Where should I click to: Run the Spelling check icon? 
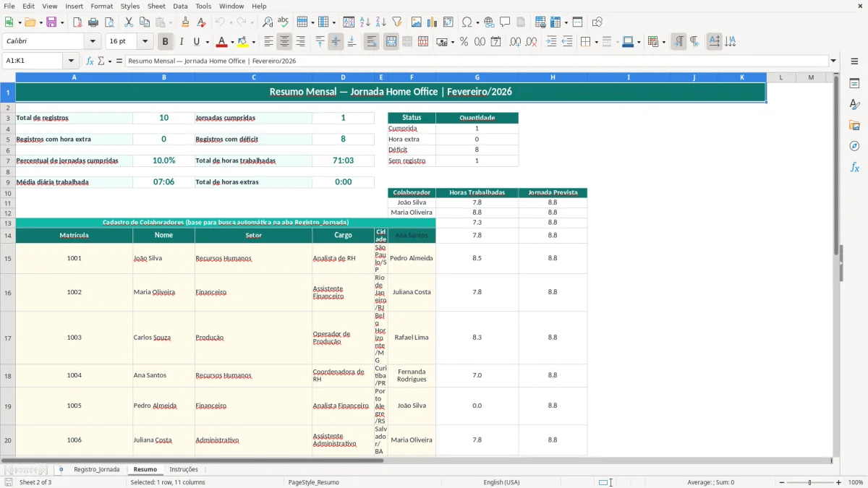point(283,22)
